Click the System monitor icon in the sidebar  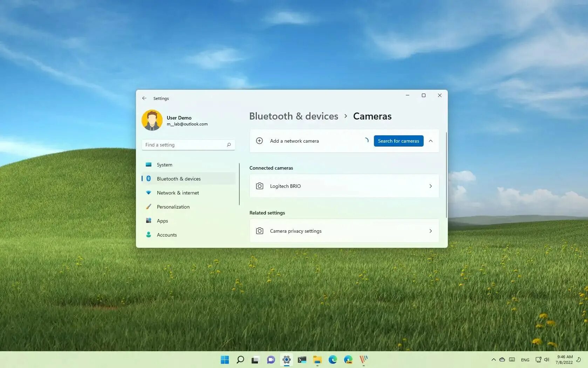(149, 165)
